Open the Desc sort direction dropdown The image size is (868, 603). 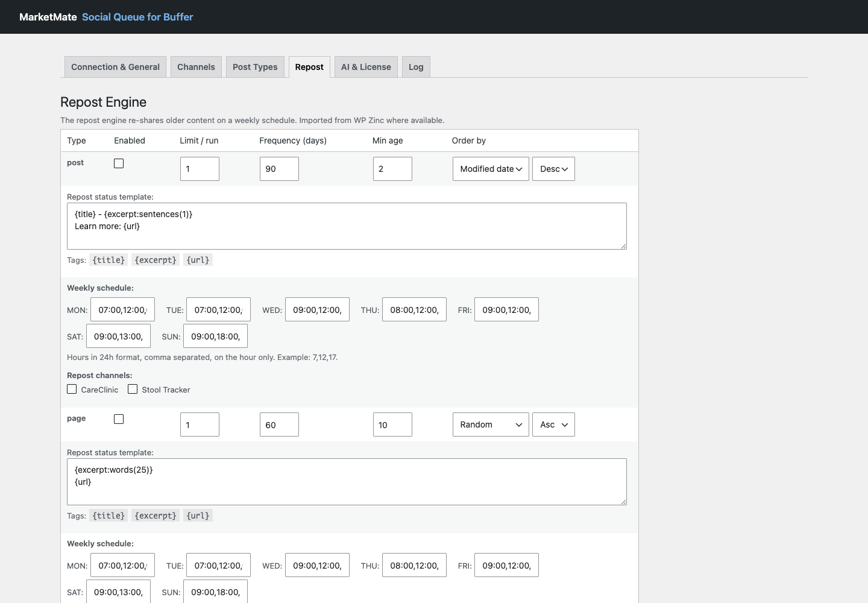click(553, 169)
